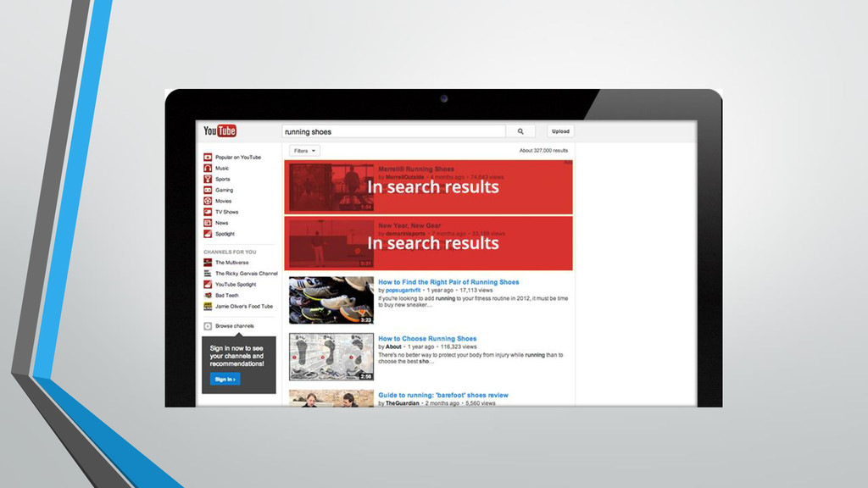The width and height of the screenshot is (868, 488).
Task: Click About 327,000 results text
Action: tap(543, 151)
